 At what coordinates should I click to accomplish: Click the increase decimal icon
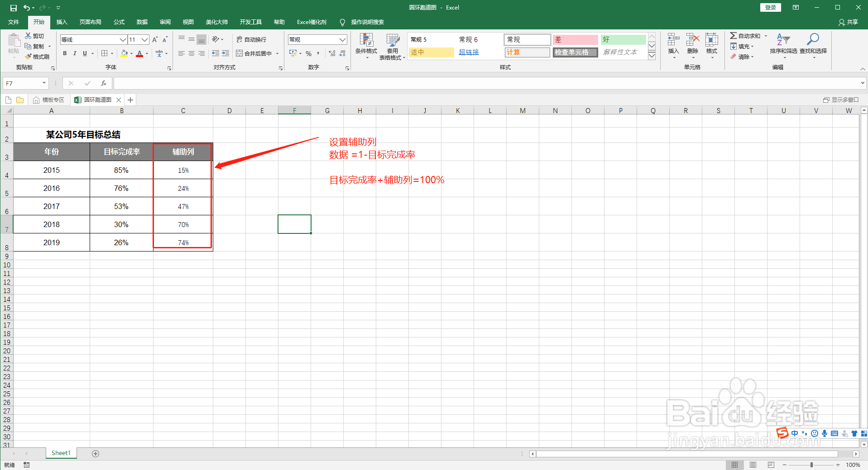332,53
